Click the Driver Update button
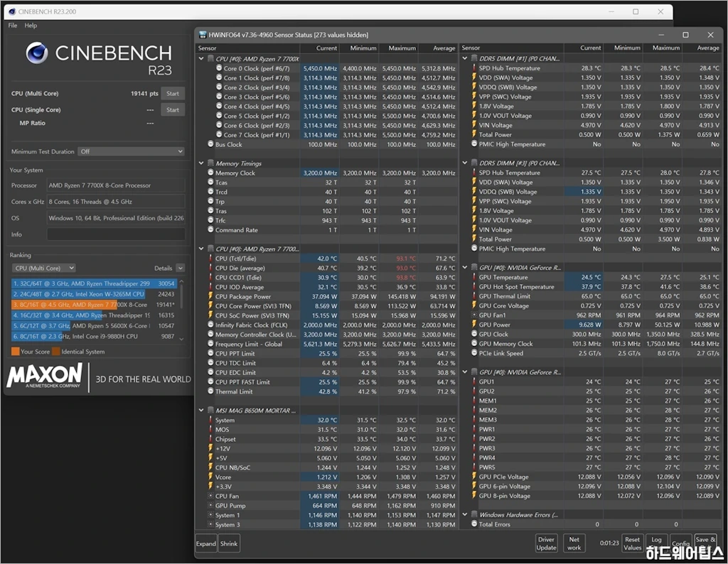The height and width of the screenshot is (564, 728). 547,543
